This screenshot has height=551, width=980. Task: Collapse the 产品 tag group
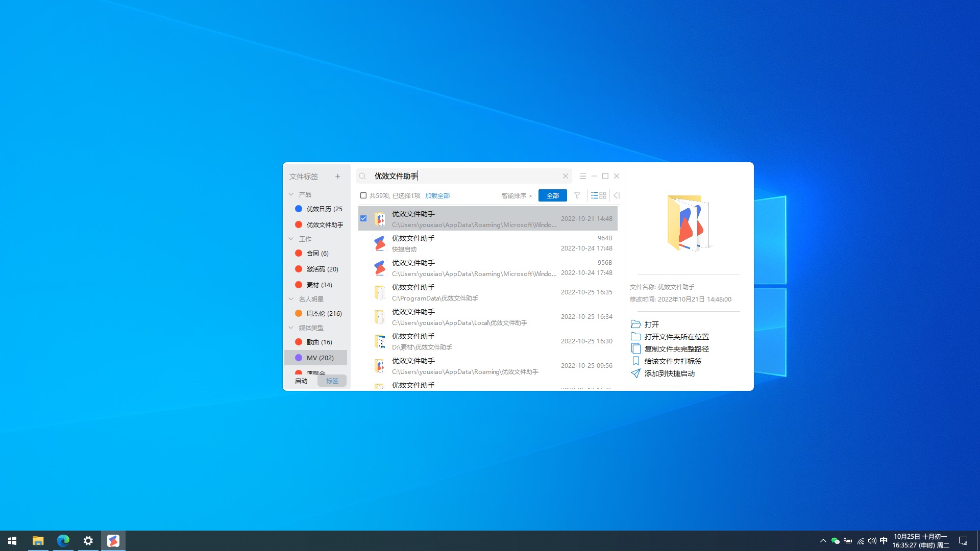tap(291, 194)
